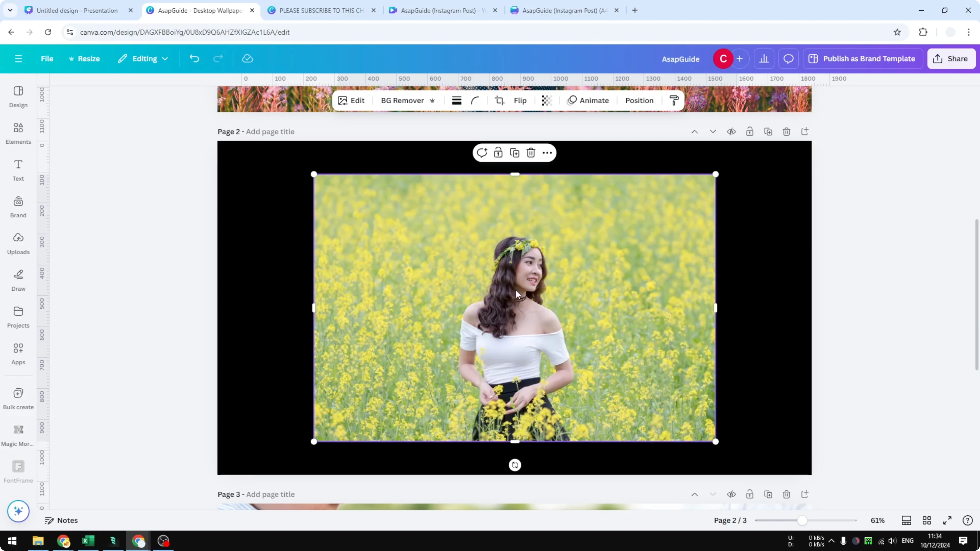Lock the selected image with the padlock icon
Image resolution: width=980 pixels, height=551 pixels.
tap(498, 152)
